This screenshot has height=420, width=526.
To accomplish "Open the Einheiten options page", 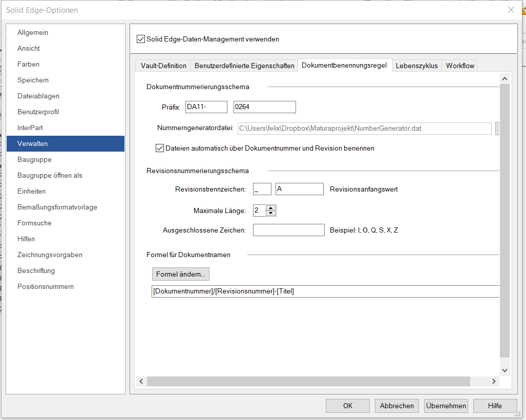I will (66, 191).
